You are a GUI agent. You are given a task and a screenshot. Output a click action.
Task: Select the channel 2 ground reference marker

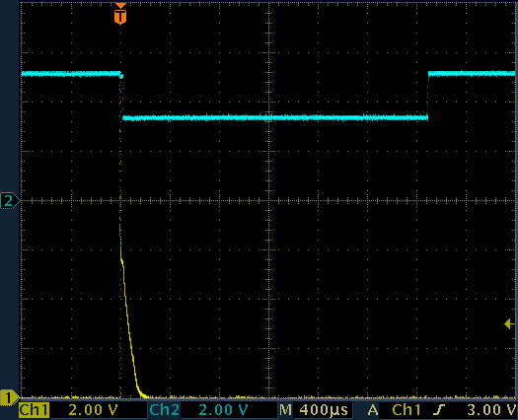click(x=10, y=200)
